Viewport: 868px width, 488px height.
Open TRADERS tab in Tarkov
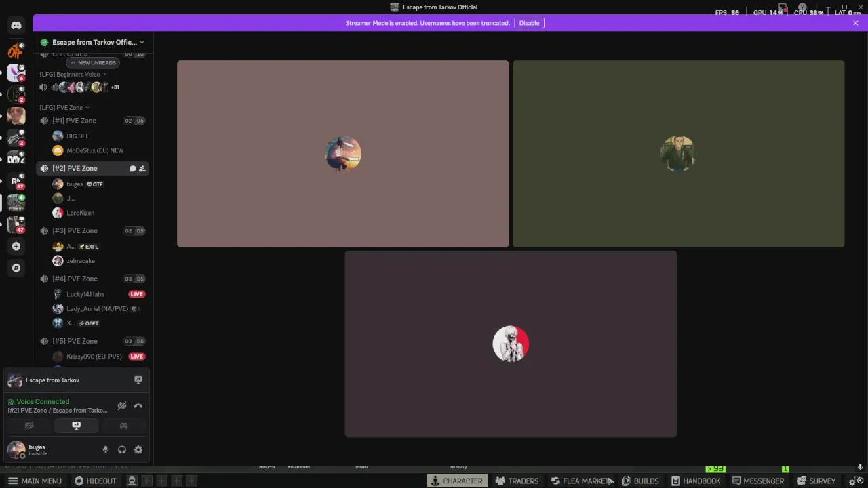pos(517,481)
